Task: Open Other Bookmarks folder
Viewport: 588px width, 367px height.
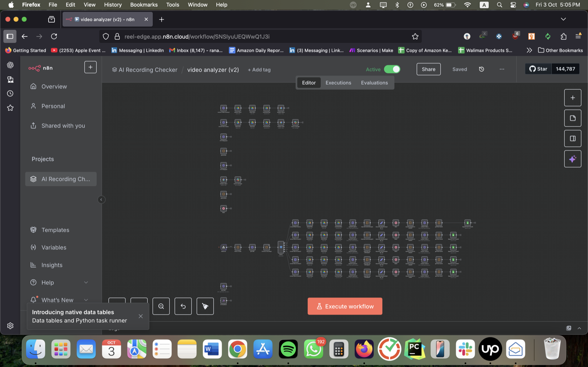Action: pos(560,50)
